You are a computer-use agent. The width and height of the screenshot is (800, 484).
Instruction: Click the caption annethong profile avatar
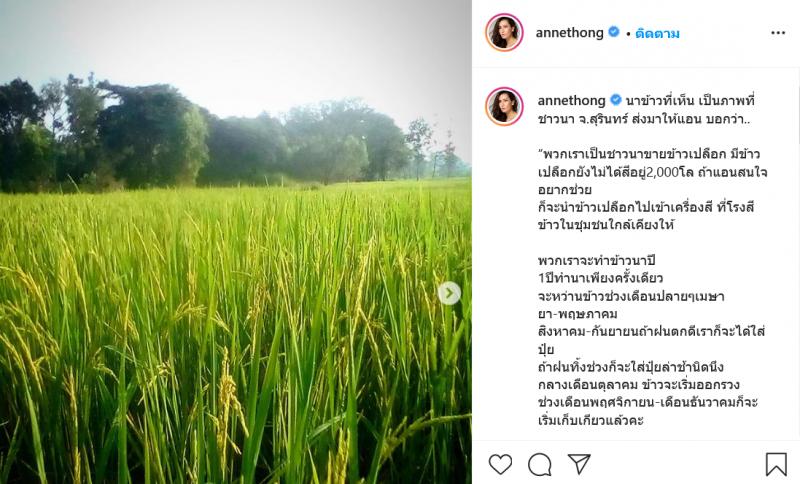[x=504, y=107]
